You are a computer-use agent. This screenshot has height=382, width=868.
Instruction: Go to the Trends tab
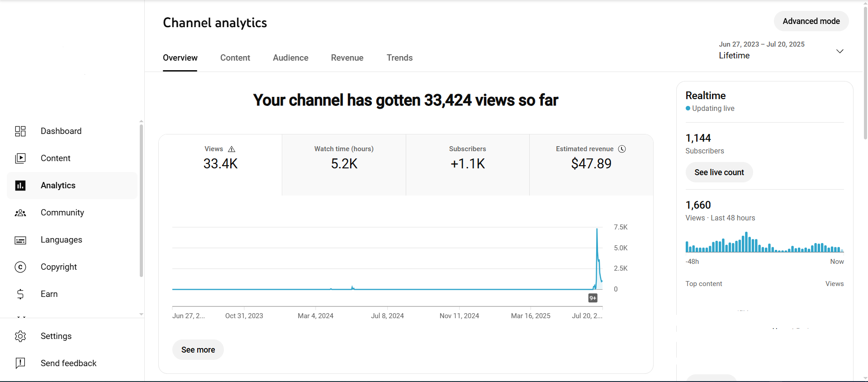click(x=399, y=58)
